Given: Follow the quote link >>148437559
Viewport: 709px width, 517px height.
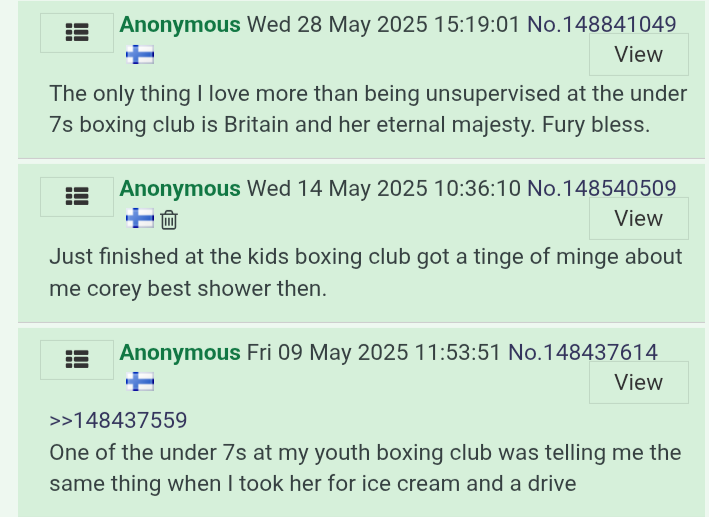Looking at the screenshot, I should coord(118,420).
